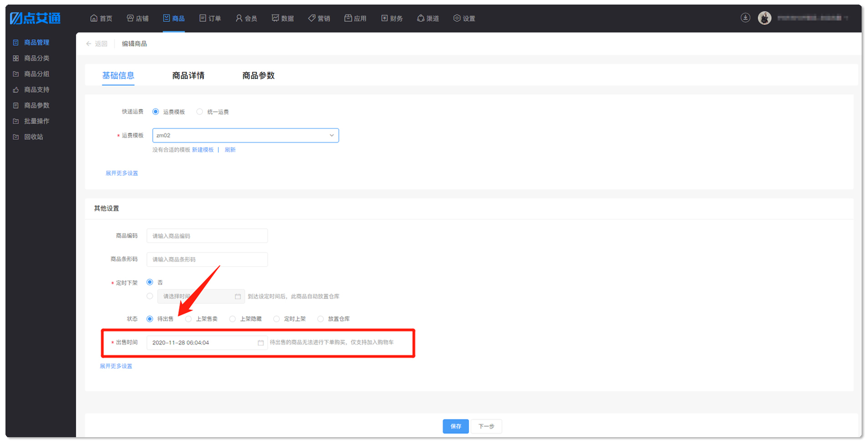Click the download icon in the top bar
Screen dimensions: 868x444
(745, 18)
